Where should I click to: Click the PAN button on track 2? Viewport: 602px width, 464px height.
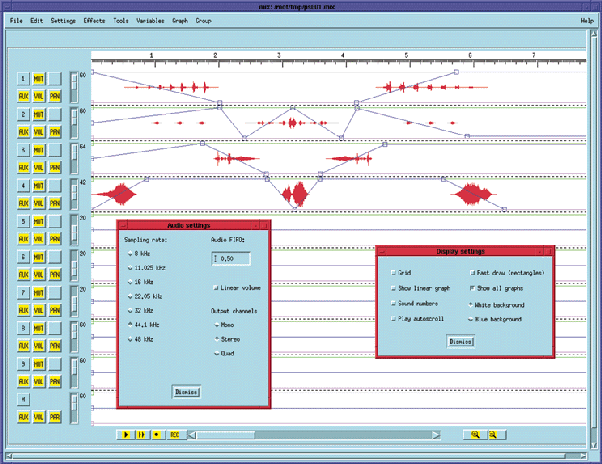point(56,131)
